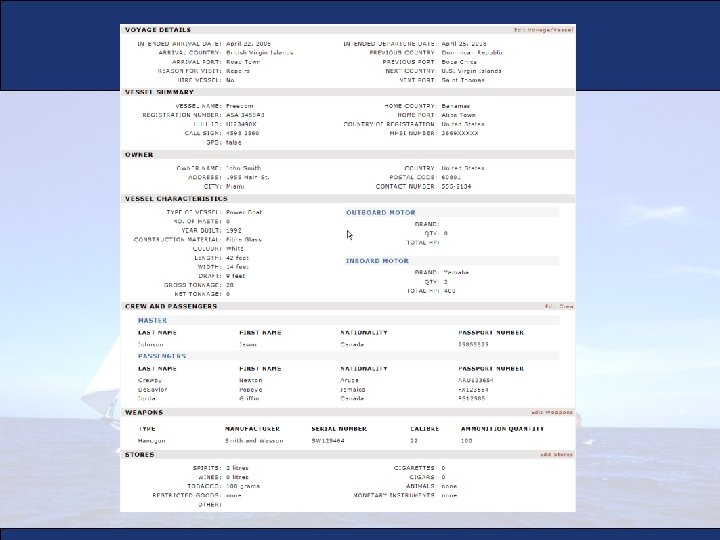
Task: Click weapon serial number SW123464
Action: [x=328, y=441]
